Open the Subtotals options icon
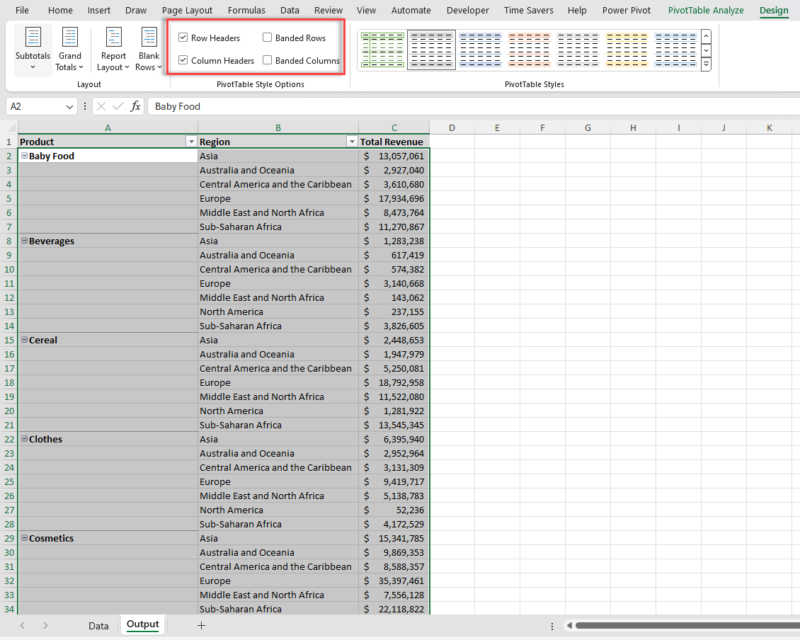Image resolution: width=800 pixels, height=640 pixels. click(33, 48)
